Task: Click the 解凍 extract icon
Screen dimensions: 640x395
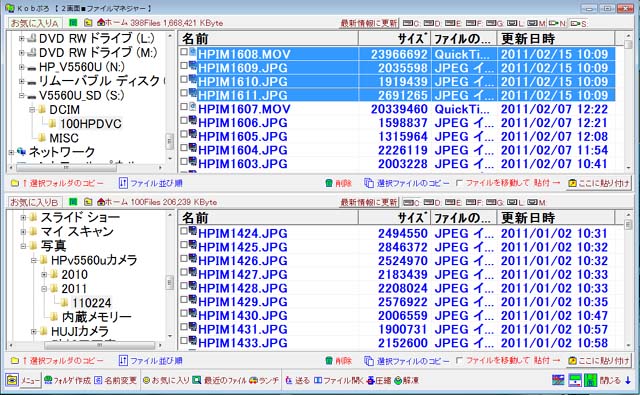Action: pos(398,380)
